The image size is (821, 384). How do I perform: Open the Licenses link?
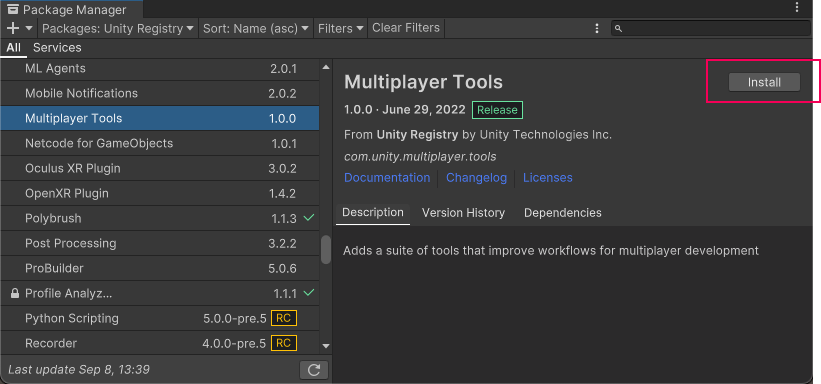point(548,178)
